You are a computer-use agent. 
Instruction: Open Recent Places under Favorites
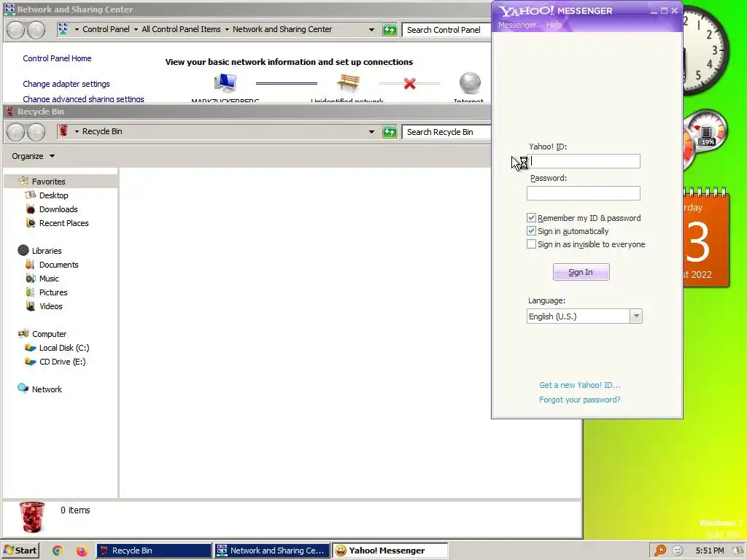pyautogui.click(x=64, y=223)
